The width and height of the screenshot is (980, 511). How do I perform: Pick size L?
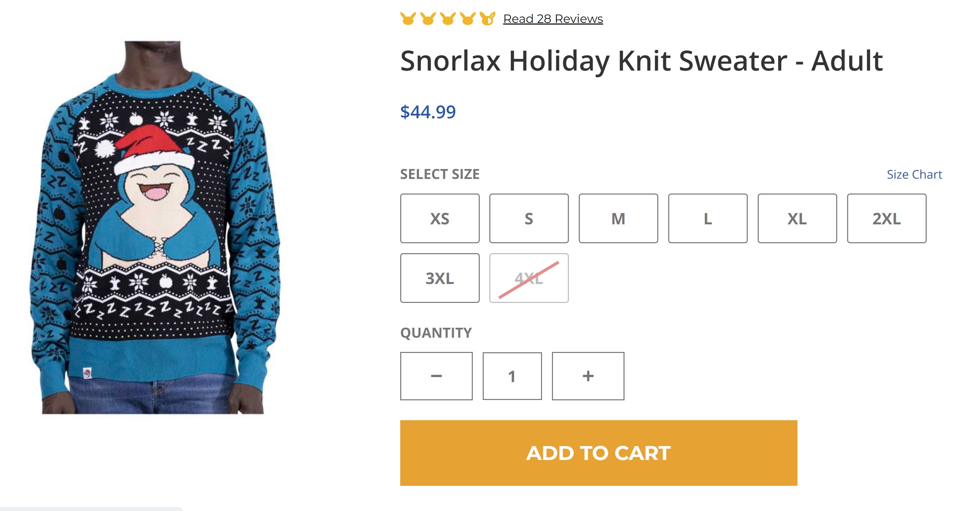point(708,218)
